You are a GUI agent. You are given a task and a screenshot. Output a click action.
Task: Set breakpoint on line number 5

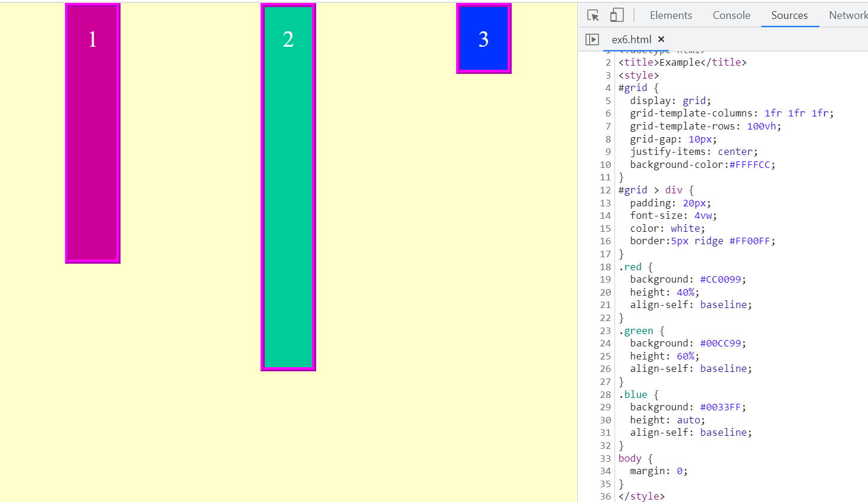[607, 101]
